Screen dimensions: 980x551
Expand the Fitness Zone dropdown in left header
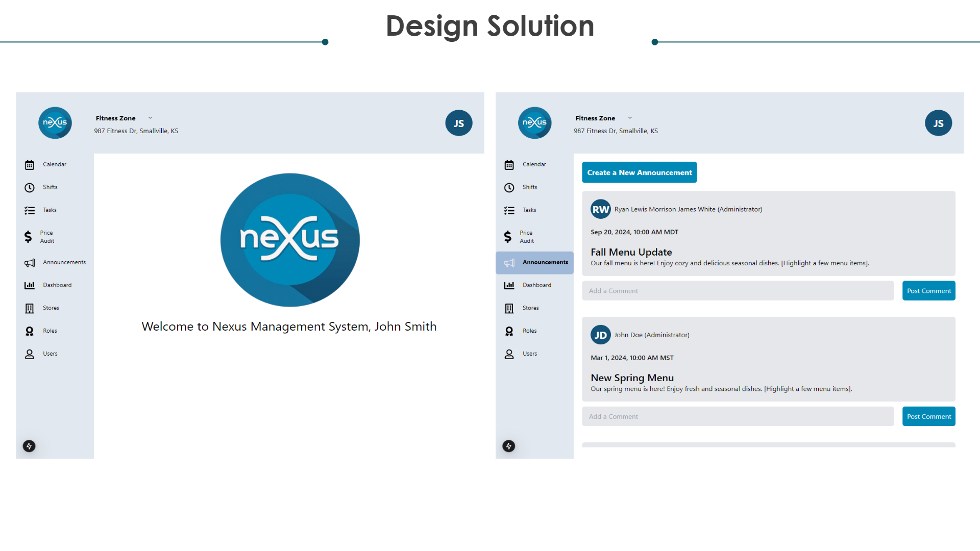150,118
